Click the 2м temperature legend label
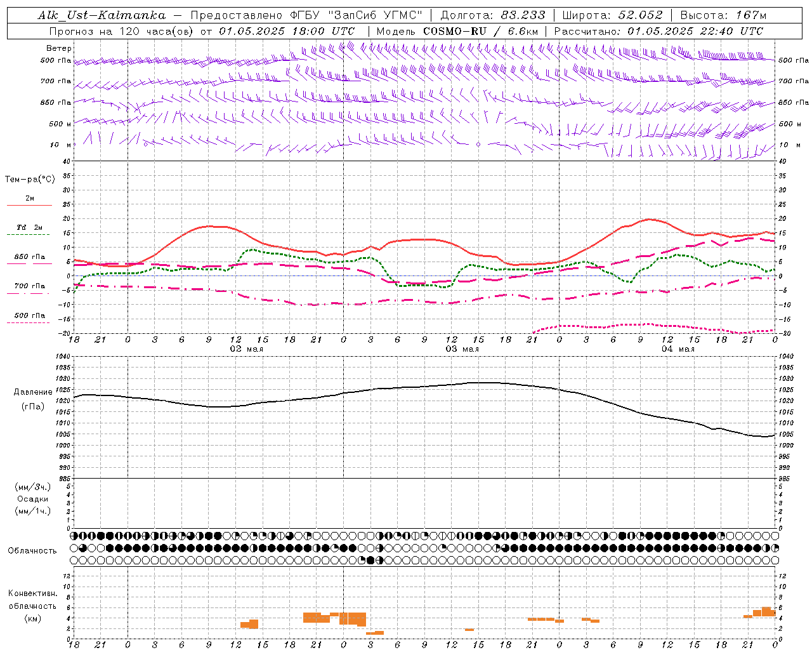 tap(30, 198)
